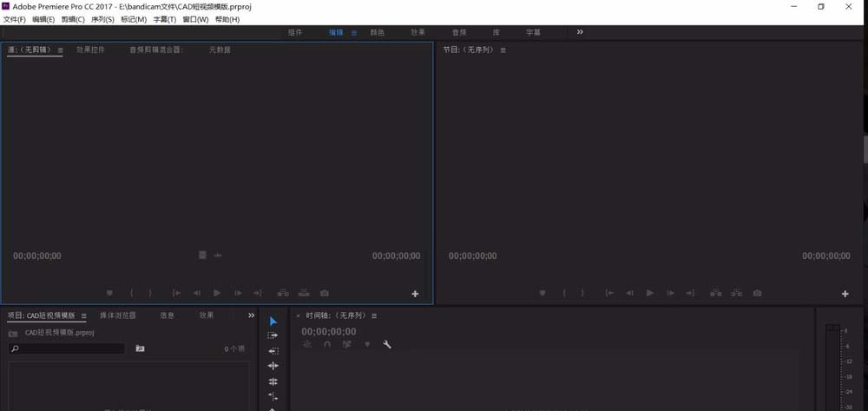Switch to the 音频 workspace
The image size is (868, 411).
[458, 32]
